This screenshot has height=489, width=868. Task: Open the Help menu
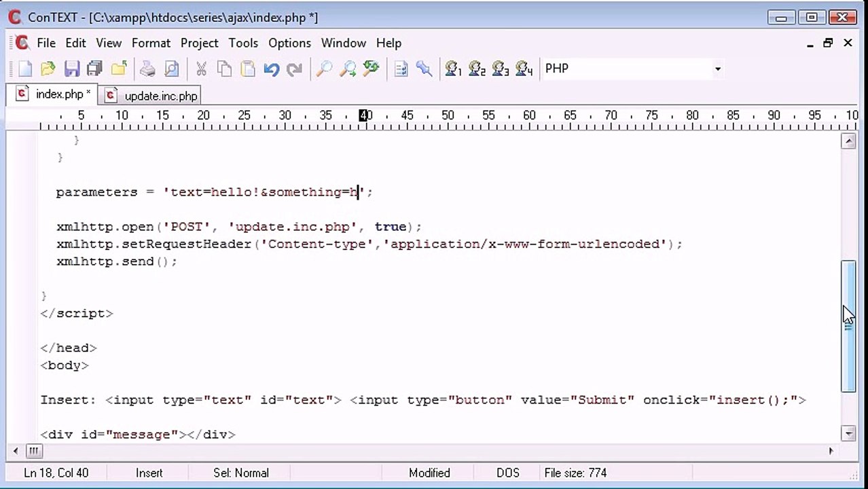click(x=388, y=43)
